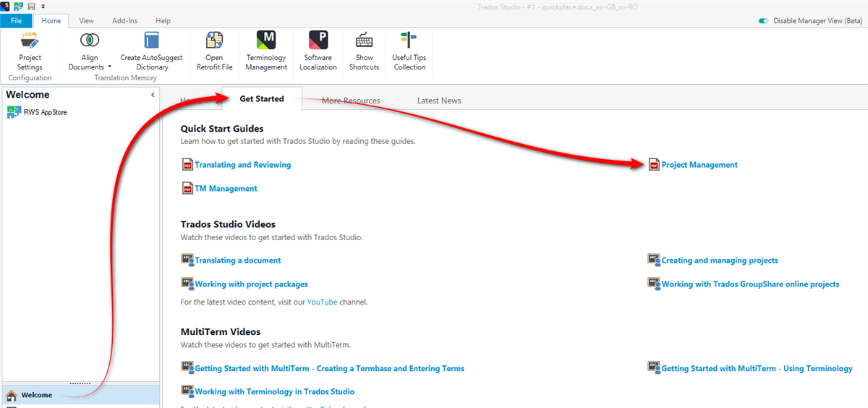Open Useful Tips Collection
Viewport: 868px width, 408px height.
(409, 51)
